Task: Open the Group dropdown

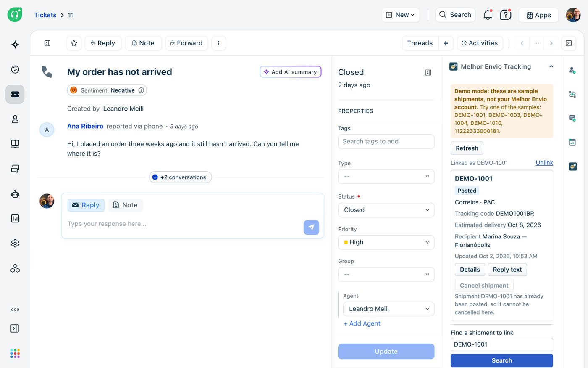Action: (x=386, y=275)
